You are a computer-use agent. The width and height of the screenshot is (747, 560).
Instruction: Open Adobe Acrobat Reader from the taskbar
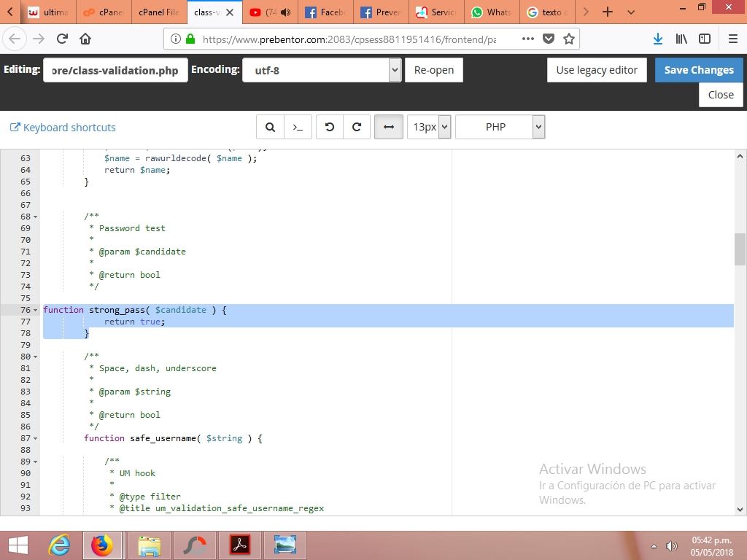coord(240,545)
